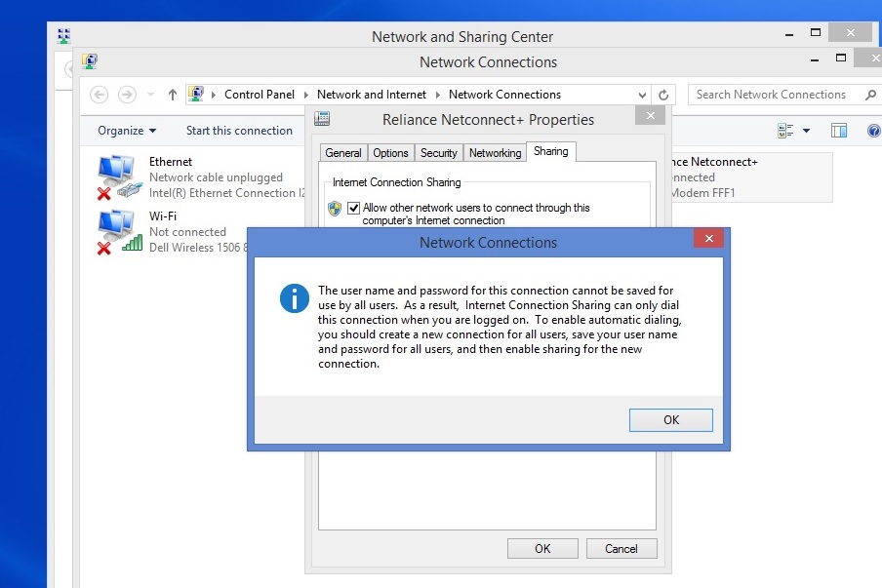Click the Wi-Fi connection name

click(x=163, y=216)
